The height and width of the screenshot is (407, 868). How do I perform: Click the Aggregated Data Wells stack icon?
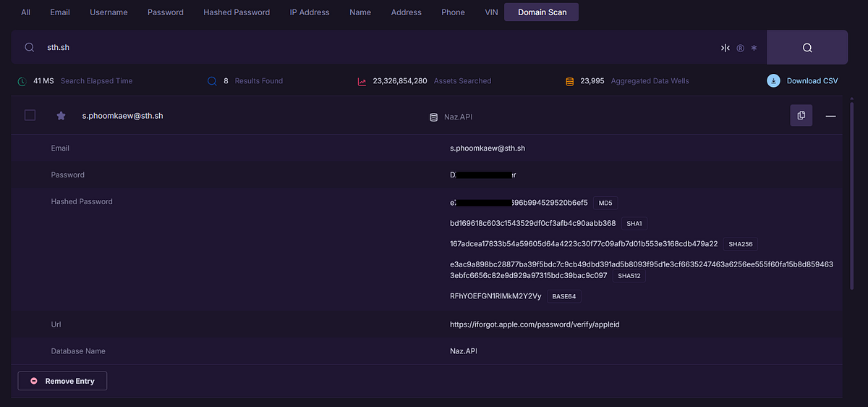coord(569,81)
